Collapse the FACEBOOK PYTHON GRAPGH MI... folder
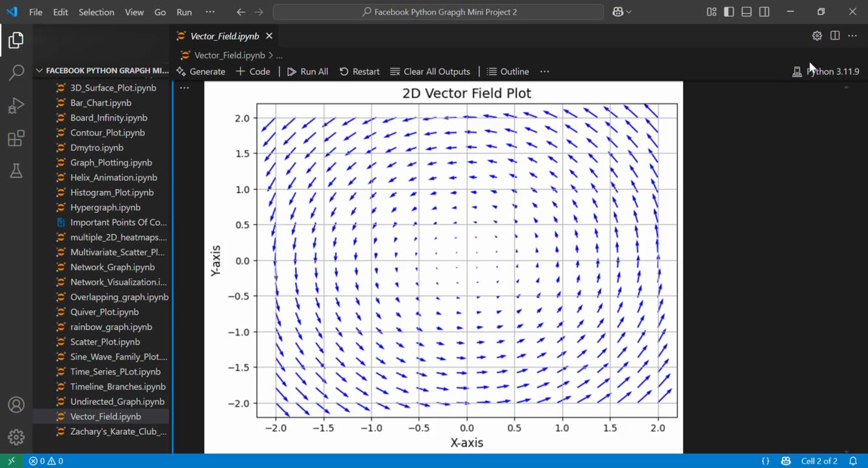 coord(102,70)
